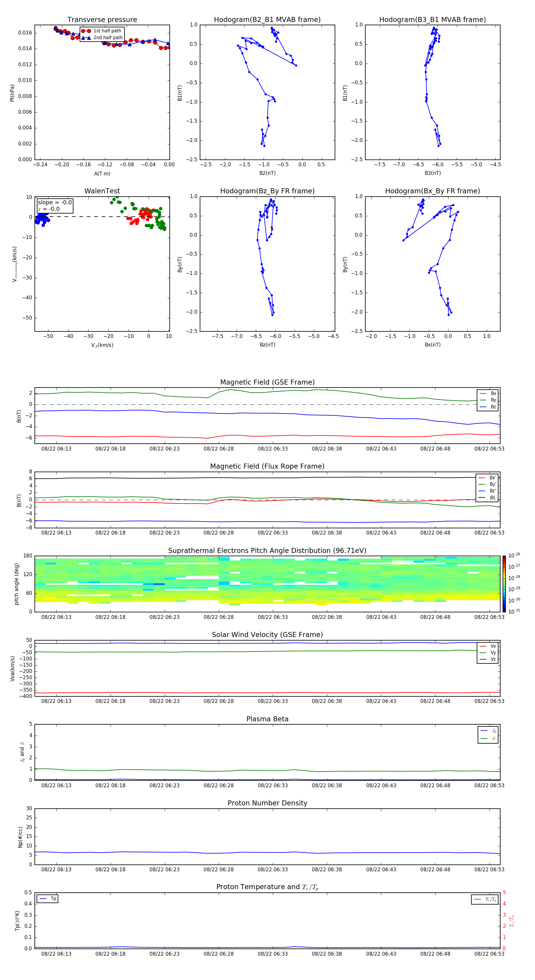Click the 'Transverse pressure' plot title

[x=102, y=19]
